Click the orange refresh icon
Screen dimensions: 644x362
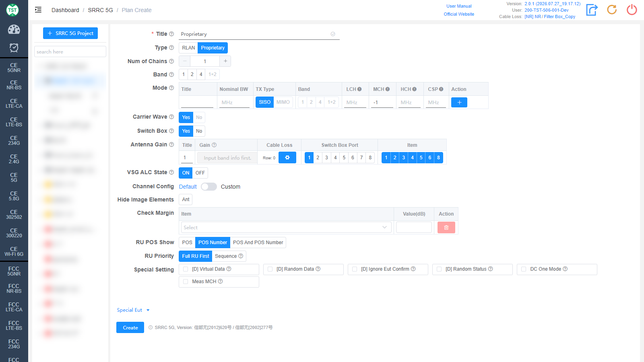coord(612,10)
